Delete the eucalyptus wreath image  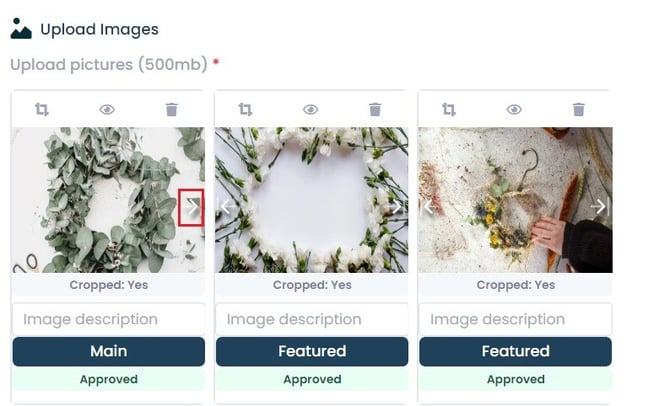point(171,109)
